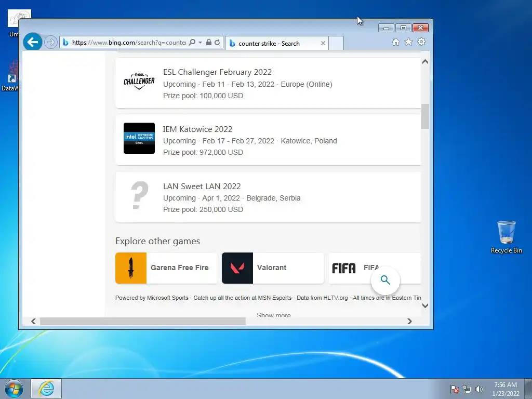Click the question mark placeholder logo
The width and height of the screenshot is (532, 399).
pos(139,195)
